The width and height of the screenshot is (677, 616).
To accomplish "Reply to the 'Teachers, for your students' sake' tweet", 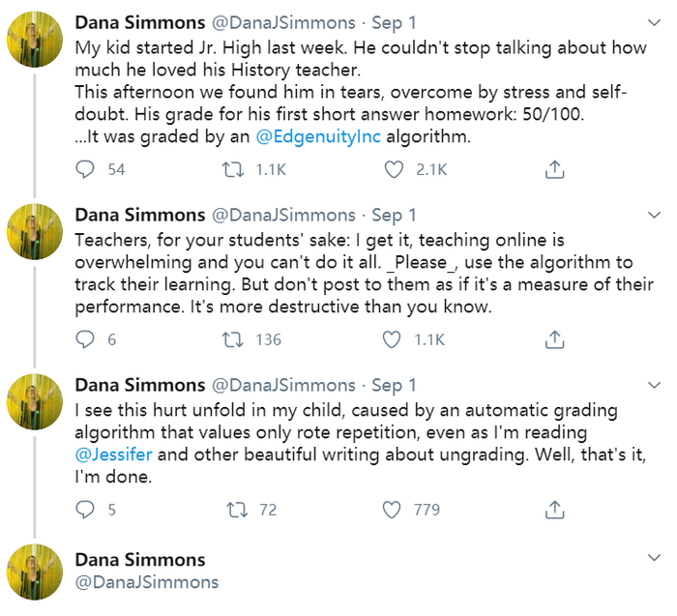I will [86, 339].
